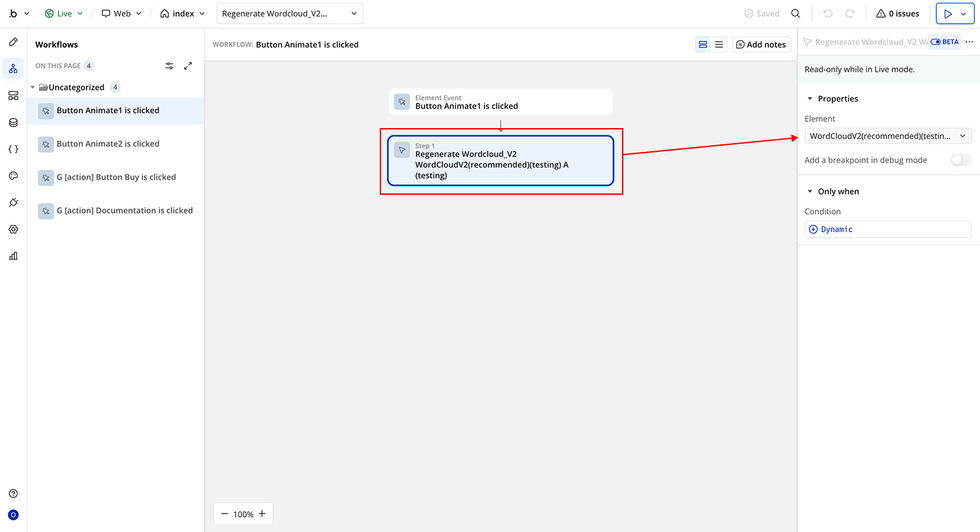Click the cursor icon on the Step 1 card
The image size is (980, 532).
pyautogui.click(x=402, y=150)
